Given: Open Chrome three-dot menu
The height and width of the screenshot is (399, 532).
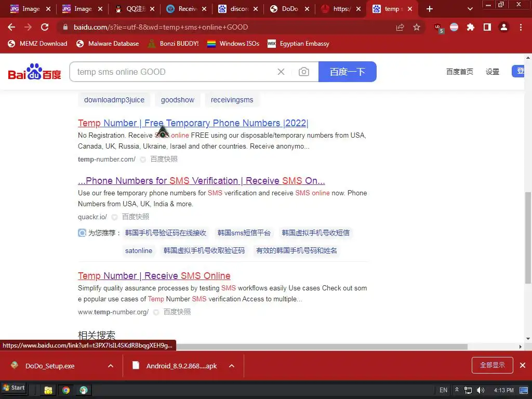Looking at the screenshot, I should [x=521, y=27].
